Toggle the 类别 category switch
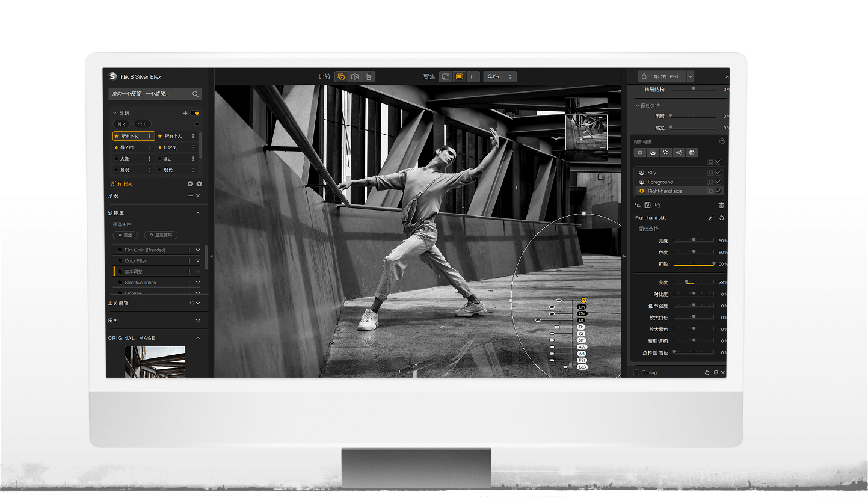This screenshot has height=498, width=868. (195, 113)
